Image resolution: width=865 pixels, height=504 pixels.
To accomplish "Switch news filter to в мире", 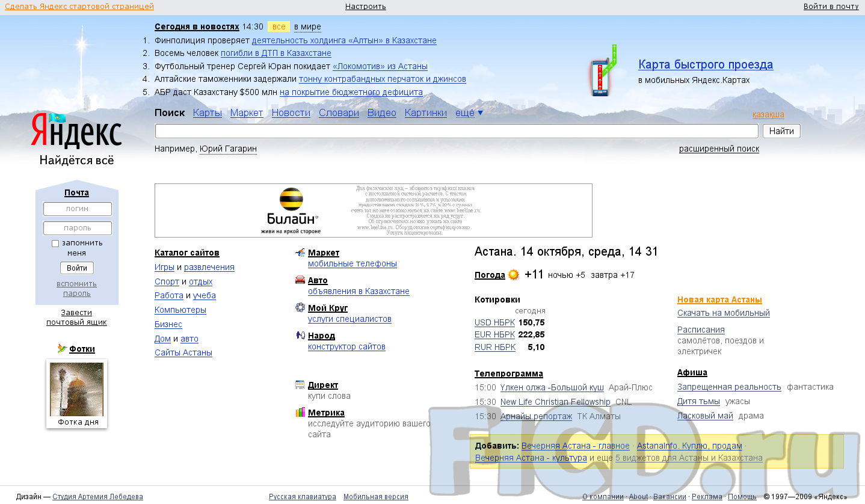I will coord(307,27).
